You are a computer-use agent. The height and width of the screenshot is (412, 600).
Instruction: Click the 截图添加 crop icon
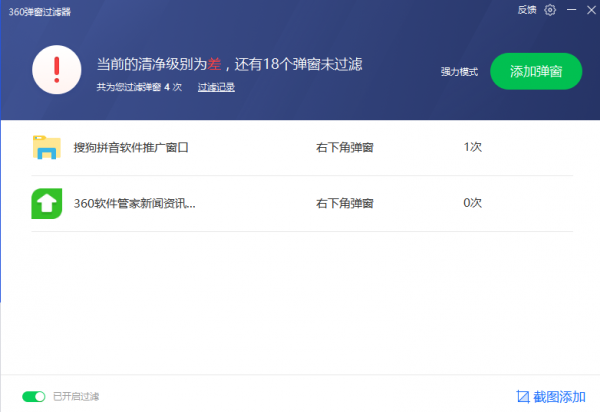coord(522,396)
